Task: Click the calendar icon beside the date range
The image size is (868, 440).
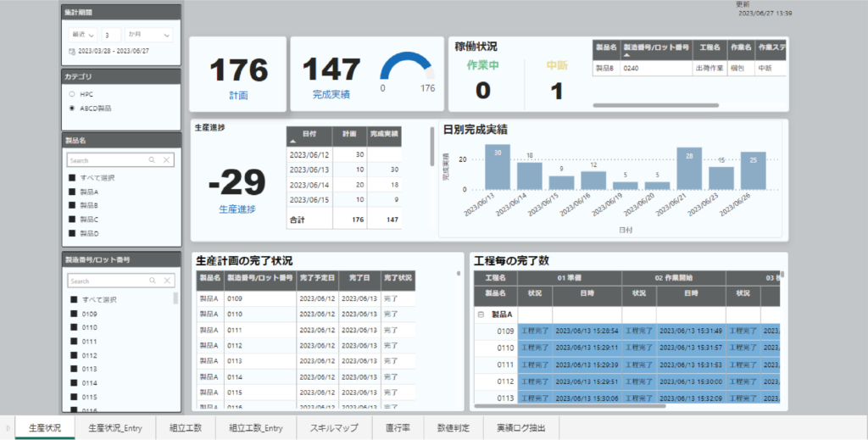Action: click(x=71, y=52)
